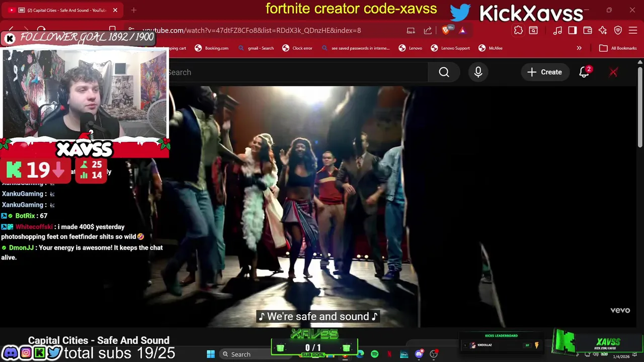
Task: Open the Brave VPN shield icon
Action: click(x=618, y=30)
